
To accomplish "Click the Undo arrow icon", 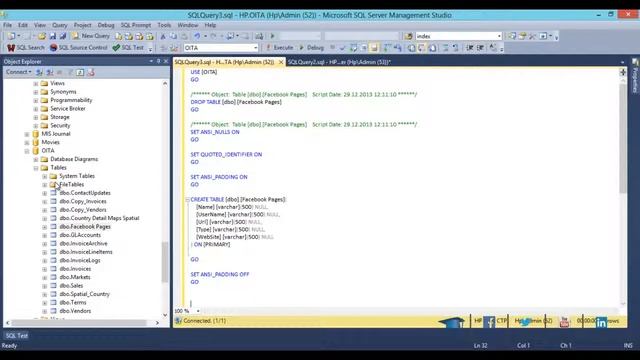I will 197,36.
